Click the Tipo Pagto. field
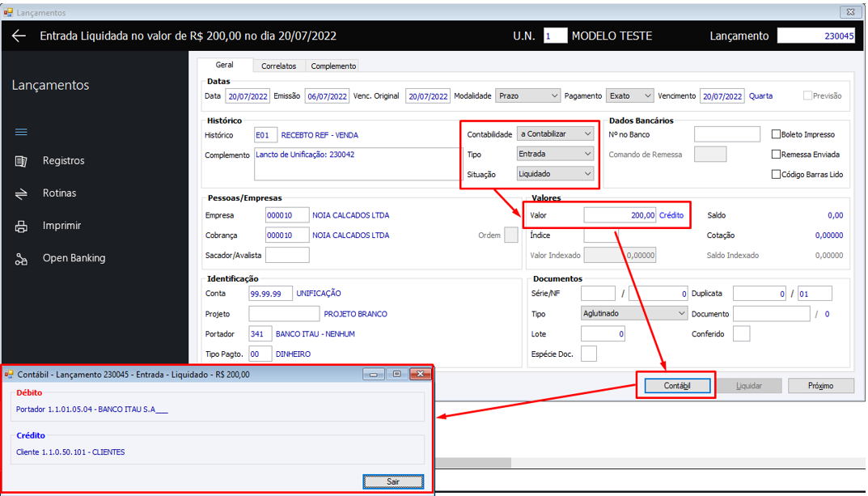Screen dimensions: 868x496 coord(260,354)
